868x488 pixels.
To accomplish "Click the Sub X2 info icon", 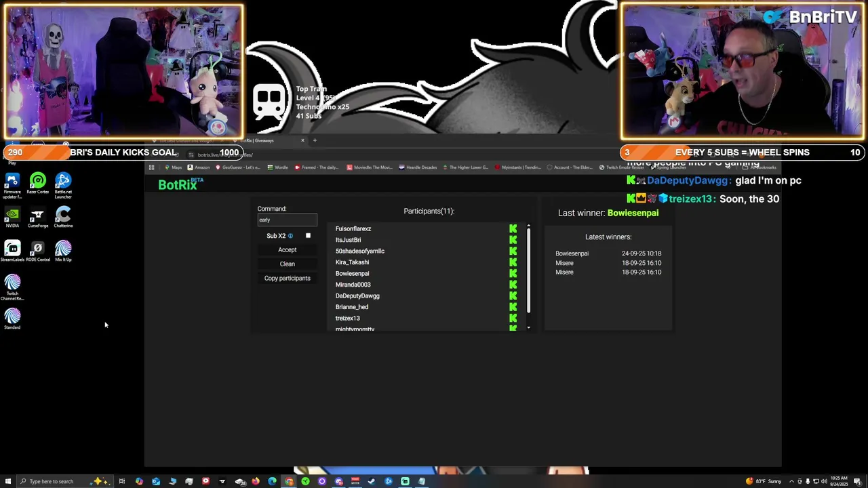I will point(290,236).
